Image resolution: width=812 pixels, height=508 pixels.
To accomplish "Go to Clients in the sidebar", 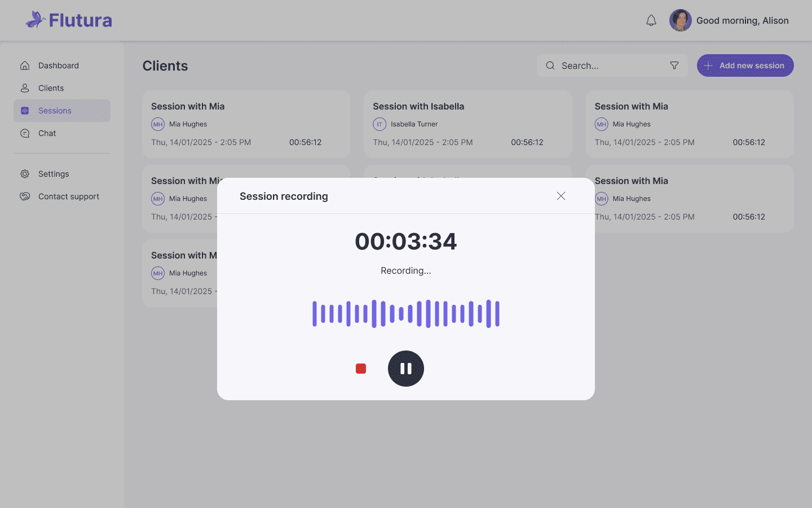I will click(62, 88).
